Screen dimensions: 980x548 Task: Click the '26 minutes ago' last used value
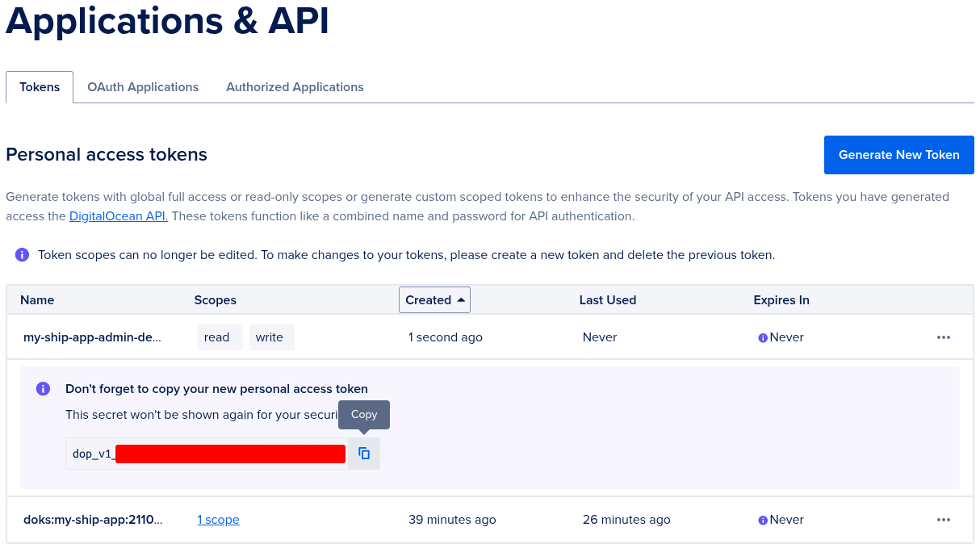point(626,520)
